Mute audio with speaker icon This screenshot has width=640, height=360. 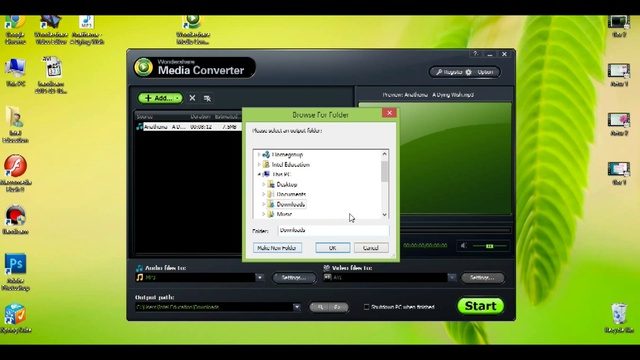[464, 246]
